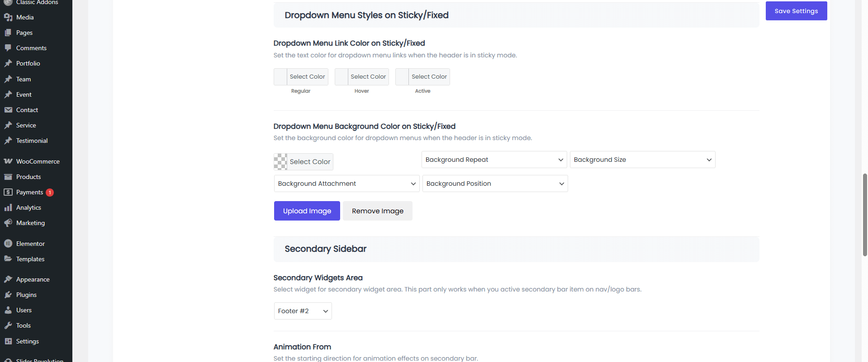Pick the Hover dropdown link color swatch
868x362 pixels.
(x=342, y=77)
